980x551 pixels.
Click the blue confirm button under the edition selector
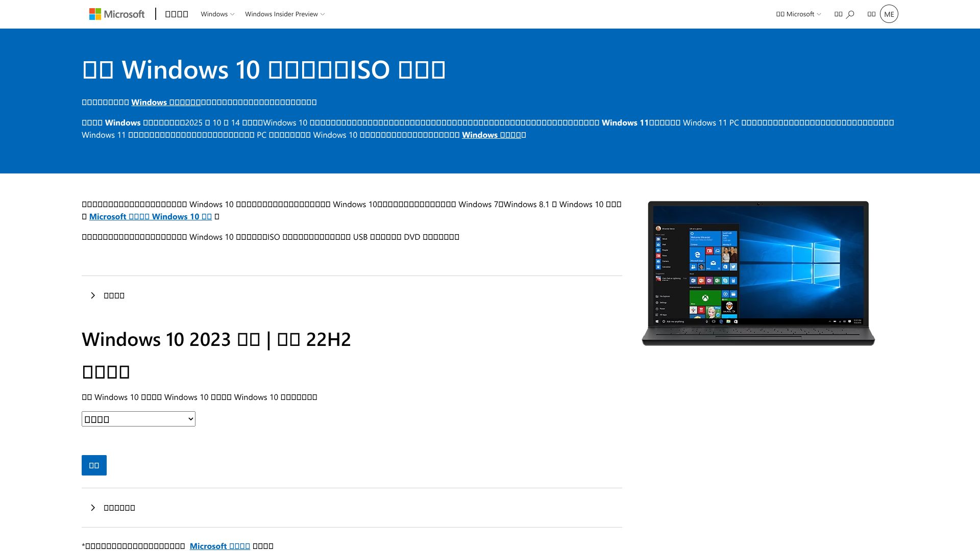[x=94, y=465]
